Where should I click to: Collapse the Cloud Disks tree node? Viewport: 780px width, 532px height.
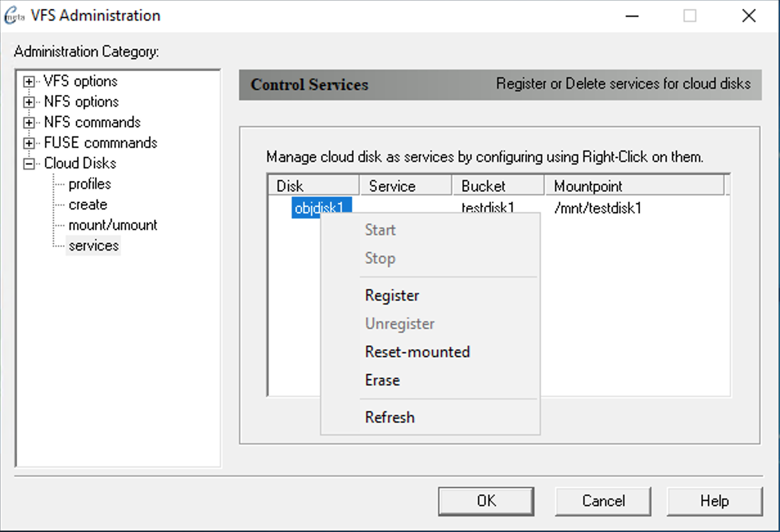29,164
